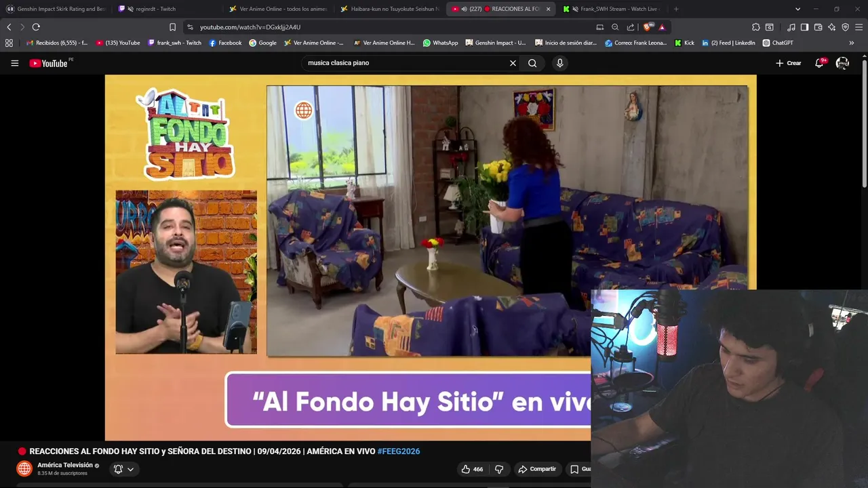Open the YouTube account avatar menu
The height and width of the screenshot is (488, 868).
point(842,63)
